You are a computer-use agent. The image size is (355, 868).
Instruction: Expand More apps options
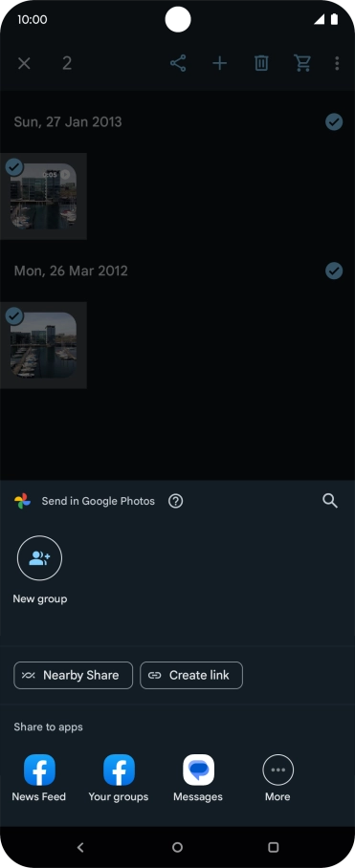click(277, 778)
